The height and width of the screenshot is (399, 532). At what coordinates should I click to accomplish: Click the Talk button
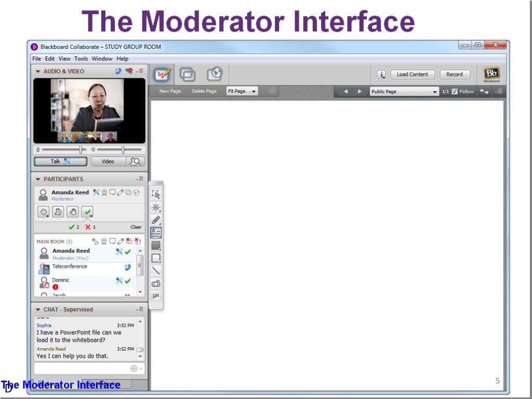pos(61,162)
